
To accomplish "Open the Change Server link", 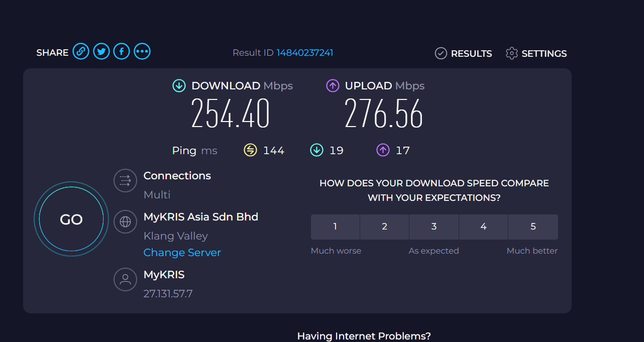I will 182,253.
